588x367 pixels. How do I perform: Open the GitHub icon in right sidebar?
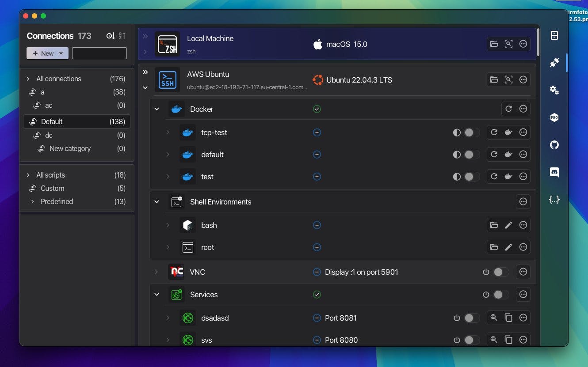554,145
